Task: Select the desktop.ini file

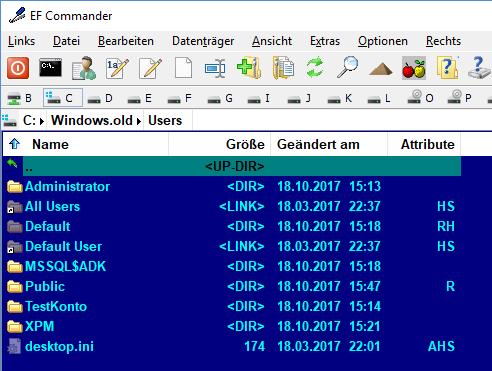Action: (232, 346)
